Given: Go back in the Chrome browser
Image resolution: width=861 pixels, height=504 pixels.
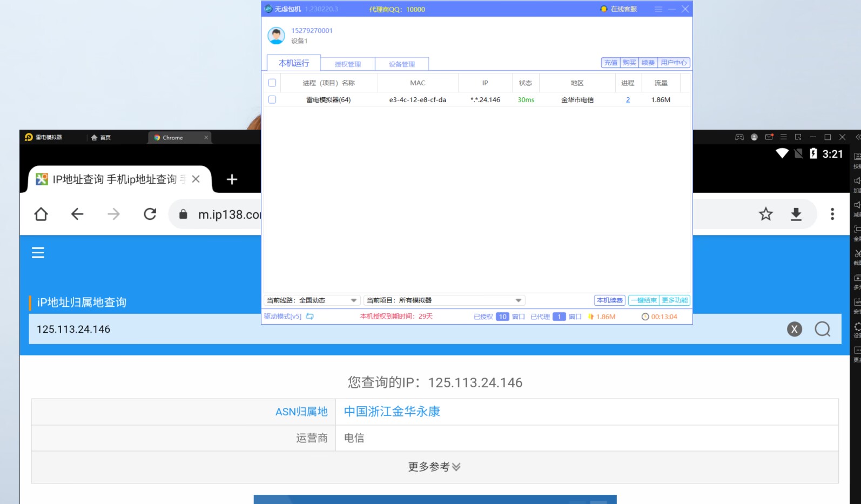Looking at the screenshot, I should tap(77, 214).
